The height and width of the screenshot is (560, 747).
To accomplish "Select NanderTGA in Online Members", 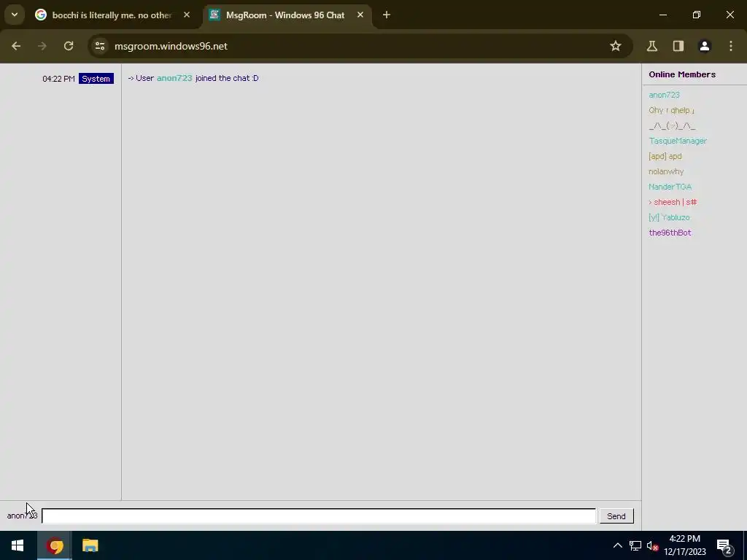I will 670,187.
